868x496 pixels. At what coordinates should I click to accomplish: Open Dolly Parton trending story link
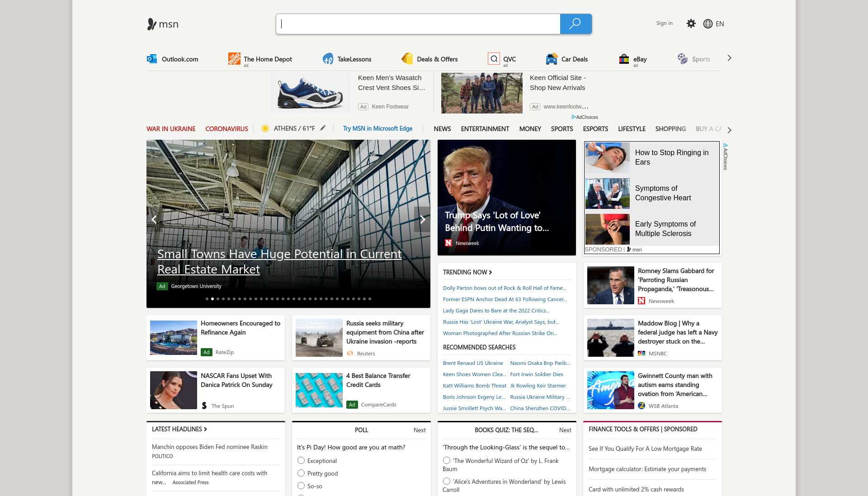505,288
